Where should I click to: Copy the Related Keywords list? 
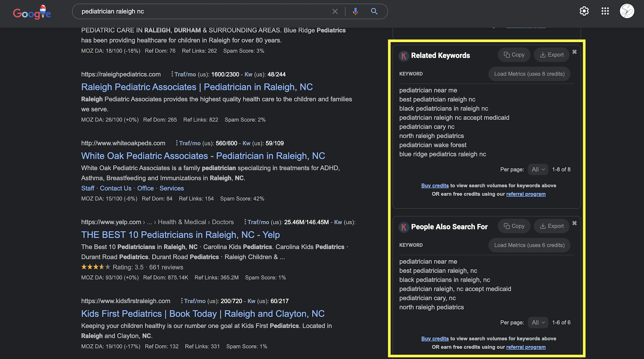pyautogui.click(x=514, y=55)
